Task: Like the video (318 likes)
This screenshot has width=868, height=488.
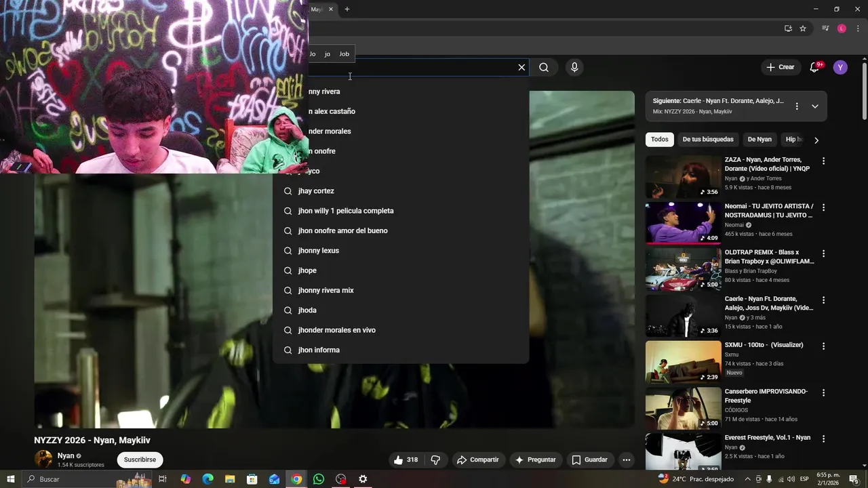Action: pos(406,460)
